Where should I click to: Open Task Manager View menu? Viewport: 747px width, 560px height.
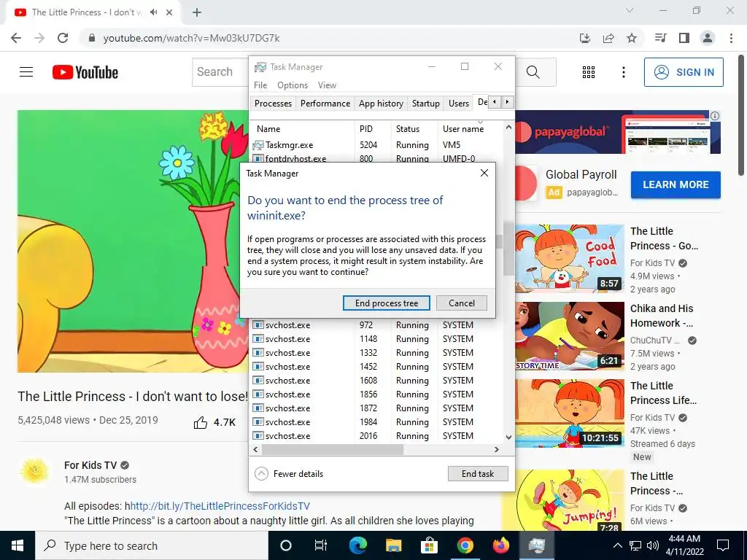[327, 85]
